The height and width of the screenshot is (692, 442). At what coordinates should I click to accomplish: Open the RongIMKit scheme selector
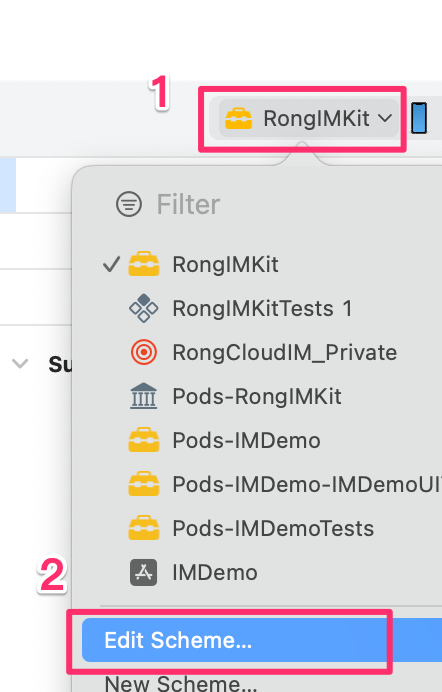[x=308, y=118]
